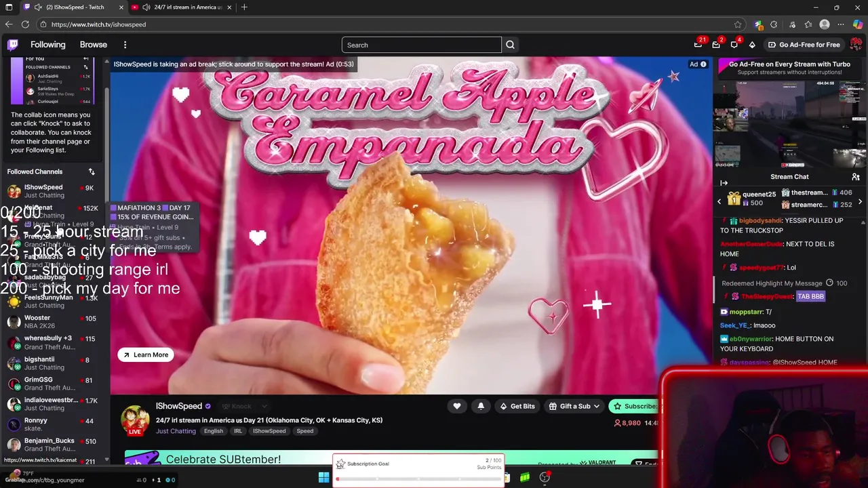Open the browser favorites list icon
Screen dimensions: 868x488
coord(808,24)
